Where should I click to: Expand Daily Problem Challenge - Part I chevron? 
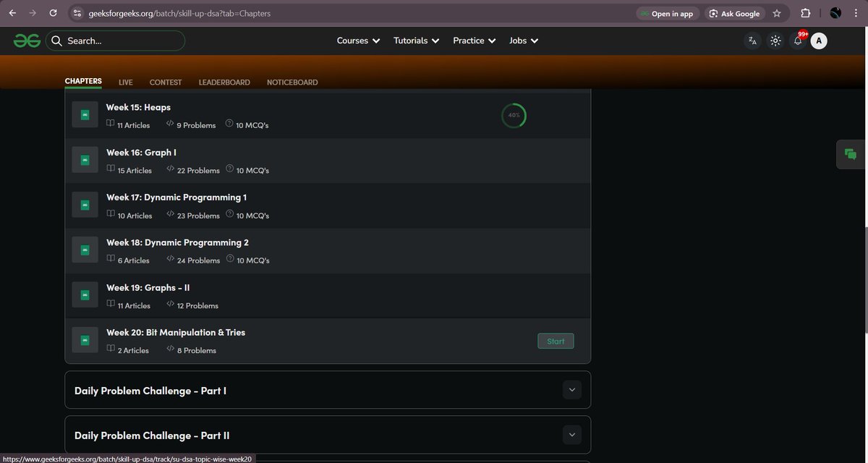pyautogui.click(x=571, y=390)
